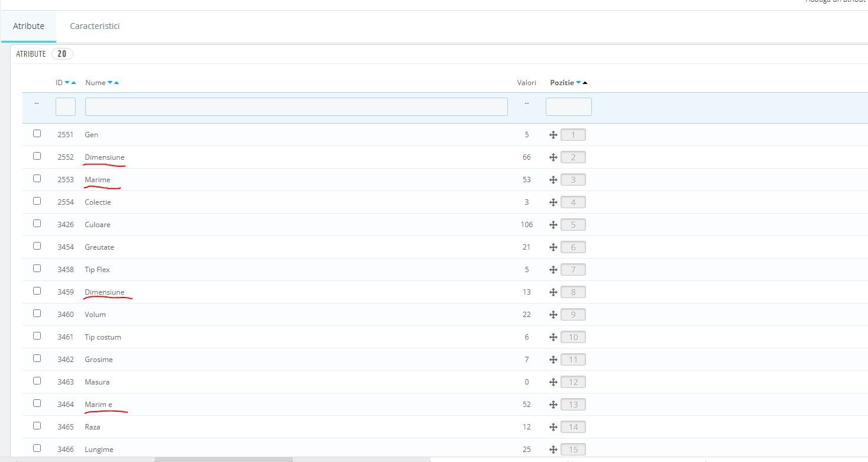868x462 pixels.
Task: Click move handle of row 3464
Action: point(553,405)
